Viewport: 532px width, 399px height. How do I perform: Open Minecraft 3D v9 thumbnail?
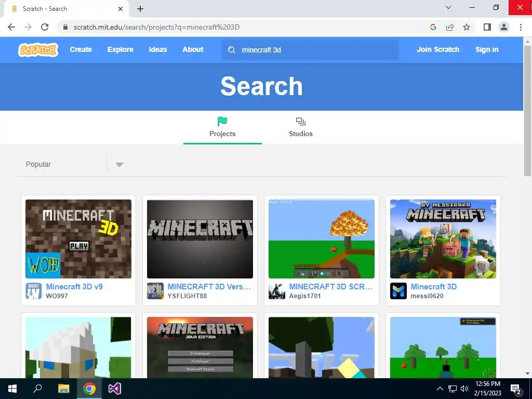[78, 239]
